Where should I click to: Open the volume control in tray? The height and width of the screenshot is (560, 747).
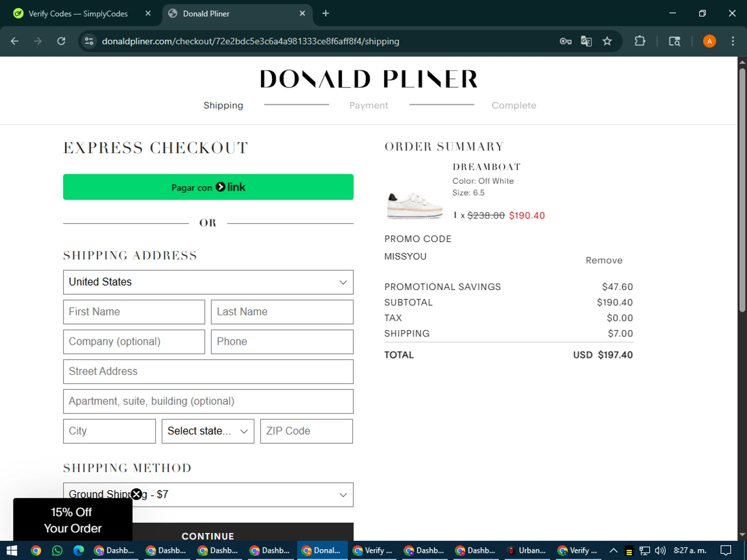coord(660,551)
